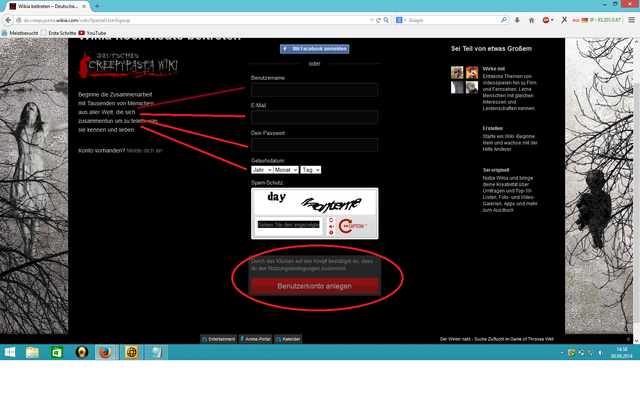
Task: Open the Kalender footer tab
Action: [x=288, y=339]
